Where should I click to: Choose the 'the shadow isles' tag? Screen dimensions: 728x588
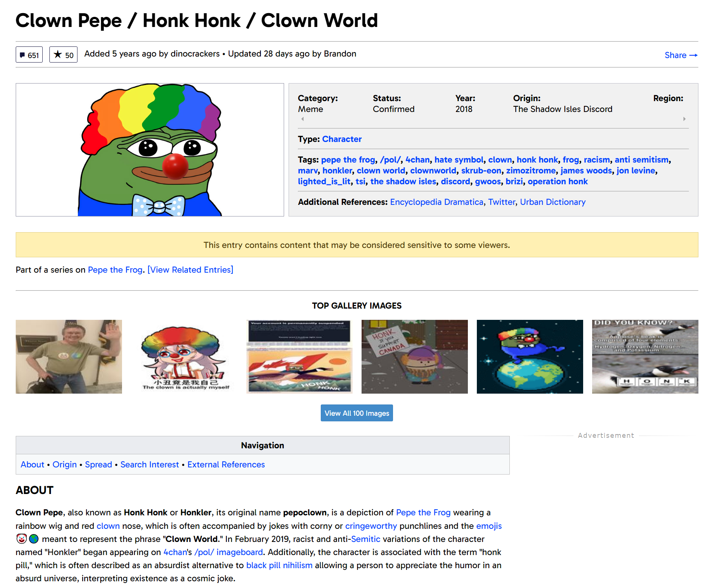[x=403, y=181]
